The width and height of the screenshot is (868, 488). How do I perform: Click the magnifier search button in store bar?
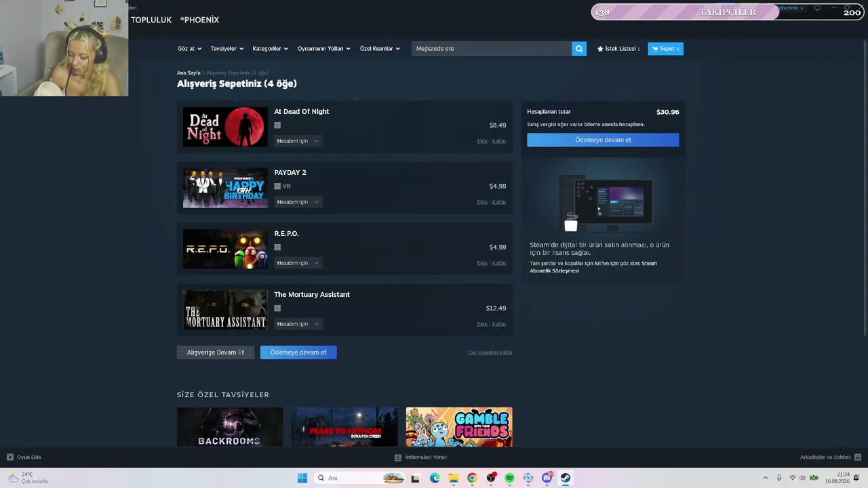pyautogui.click(x=578, y=49)
